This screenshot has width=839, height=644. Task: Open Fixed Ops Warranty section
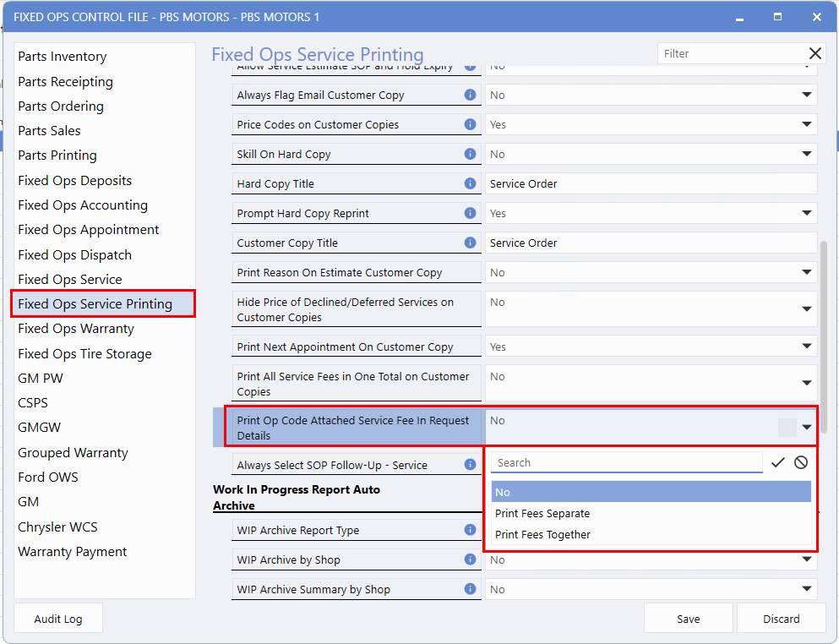point(76,329)
